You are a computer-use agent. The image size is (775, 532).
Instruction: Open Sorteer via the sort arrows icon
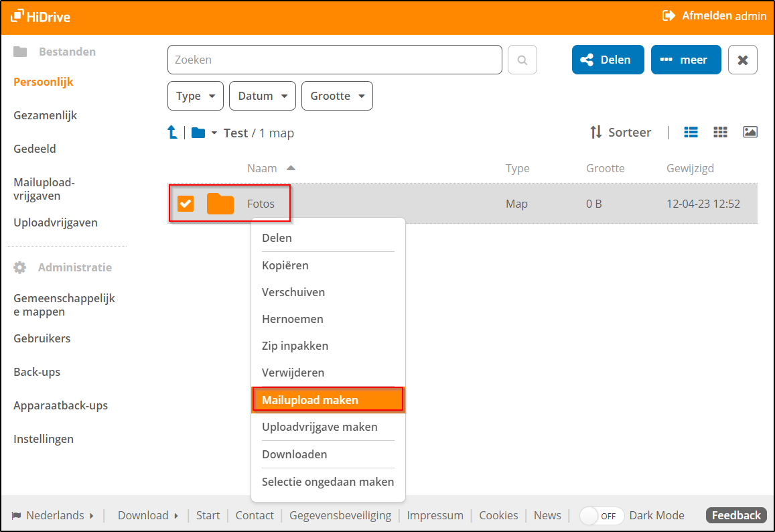[x=596, y=132]
